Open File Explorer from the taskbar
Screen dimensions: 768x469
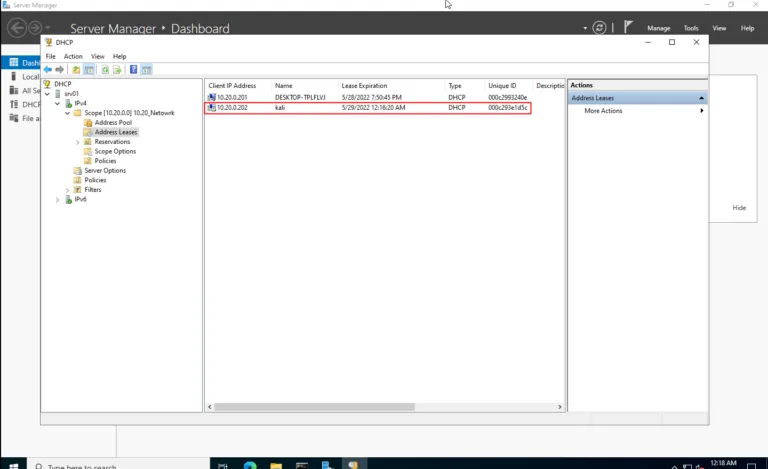pos(276,465)
